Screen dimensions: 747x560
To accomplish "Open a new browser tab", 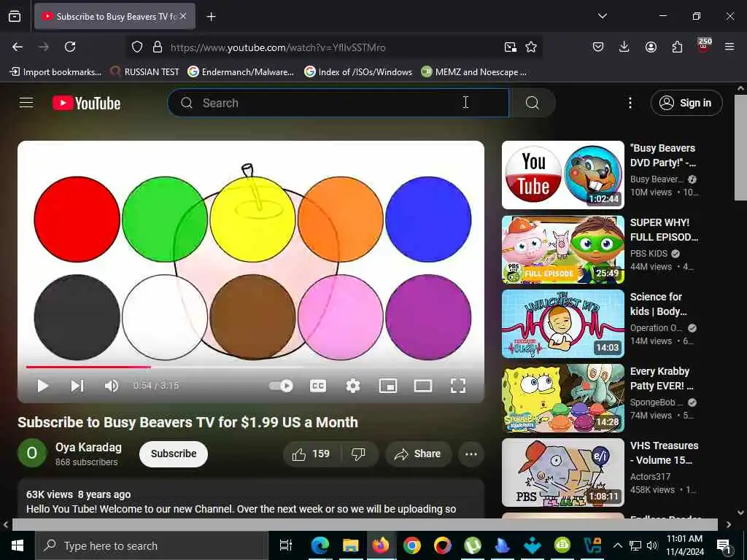I will [x=211, y=17].
